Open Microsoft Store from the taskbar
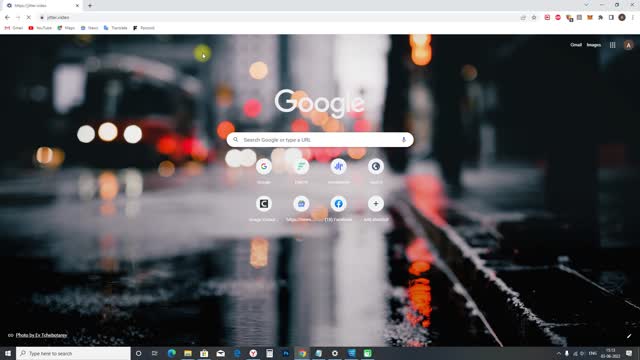The height and width of the screenshot is (360, 640). coord(204,353)
